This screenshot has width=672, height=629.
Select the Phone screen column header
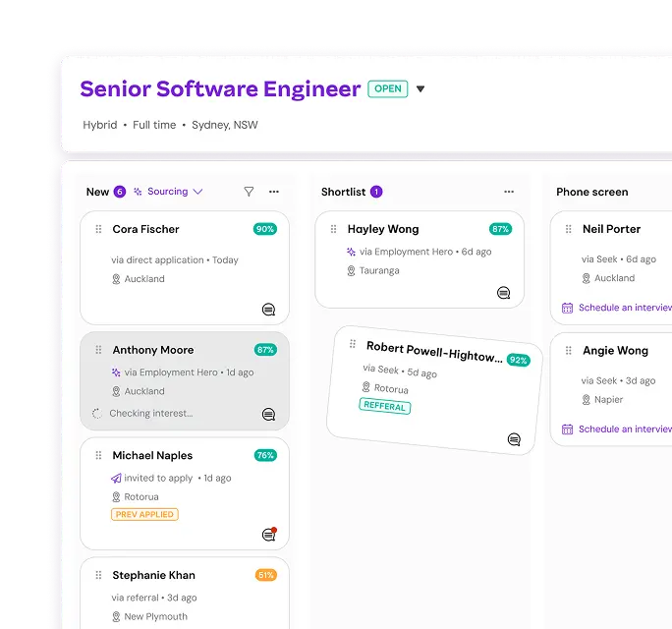pos(591,192)
